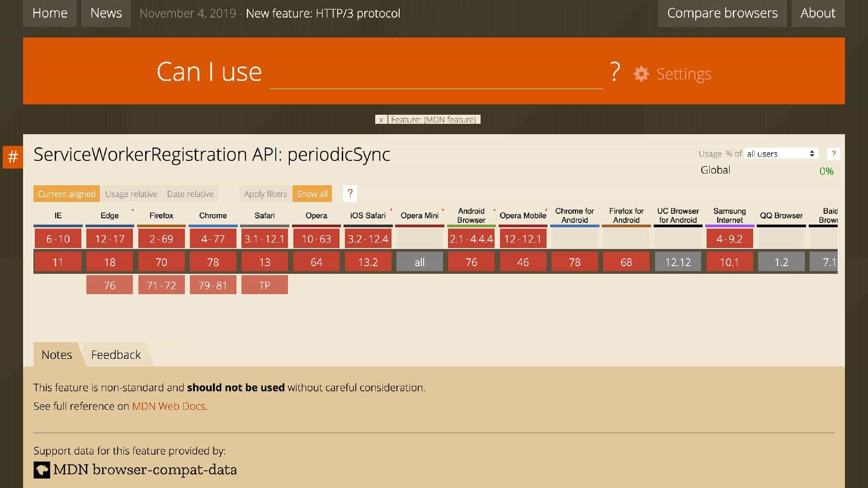Select the Notes tab
Screen dimensions: 868x488
pyautogui.click(x=57, y=355)
